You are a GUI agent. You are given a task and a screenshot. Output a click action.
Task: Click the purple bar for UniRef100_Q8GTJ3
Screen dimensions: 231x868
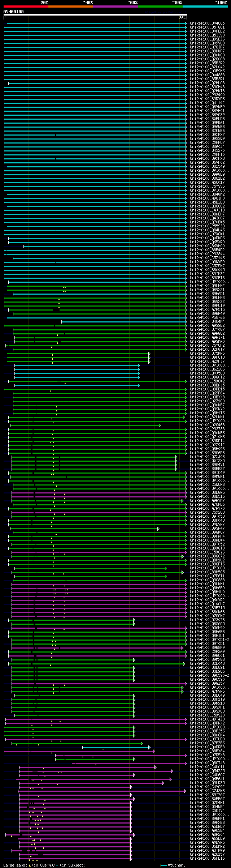tap(129, 763)
